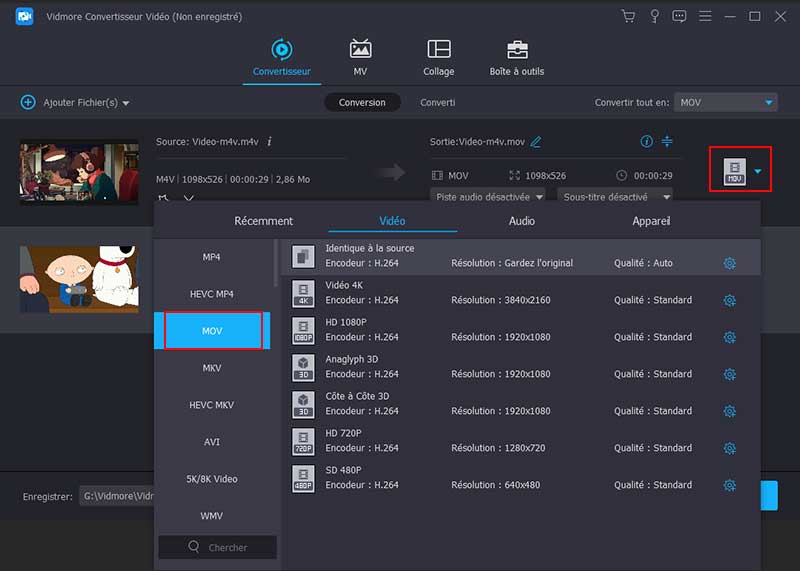Show the Converti files list
The height and width of the screenshot is (571, 800).
click(437, 102)
